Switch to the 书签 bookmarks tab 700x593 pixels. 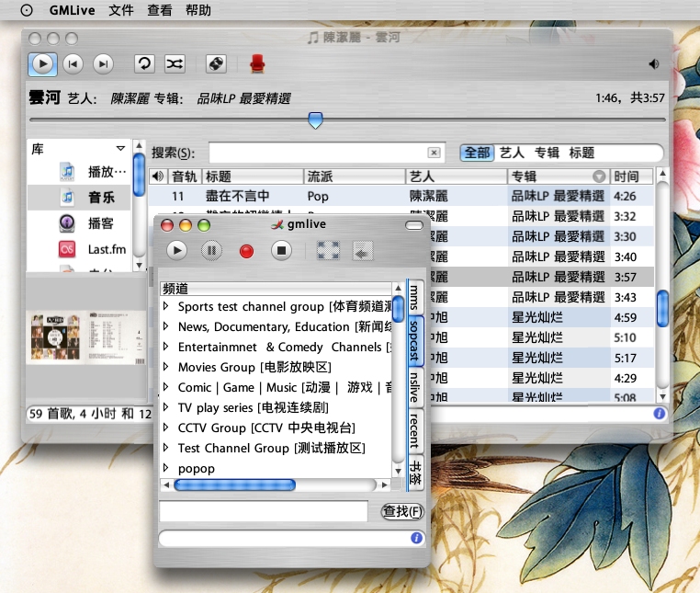[x=415, y=473]
